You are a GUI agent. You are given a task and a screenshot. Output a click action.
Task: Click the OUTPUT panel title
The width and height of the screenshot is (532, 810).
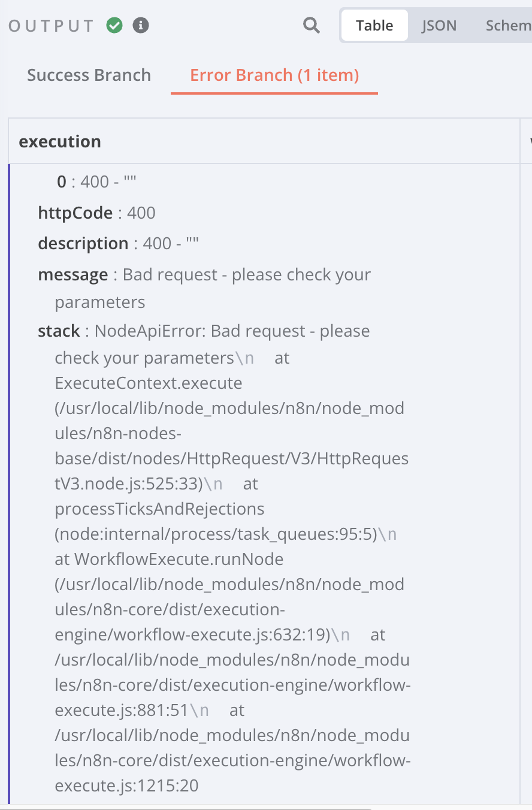coord(52,26)
